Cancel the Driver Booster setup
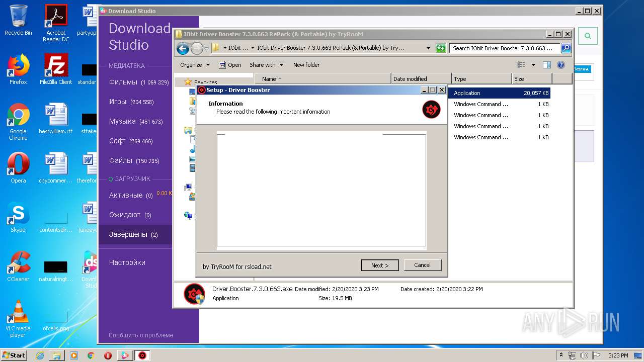 click(x=422, y=265)
